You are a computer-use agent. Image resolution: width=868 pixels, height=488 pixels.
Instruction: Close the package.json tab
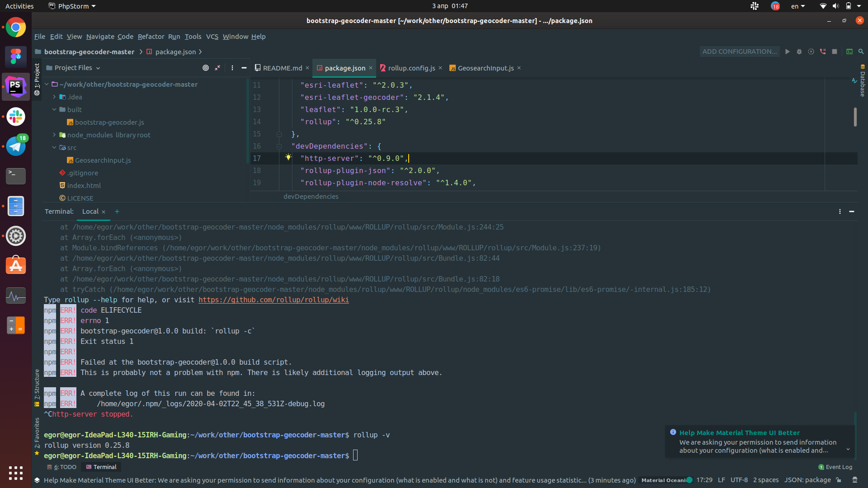[371, 68]
